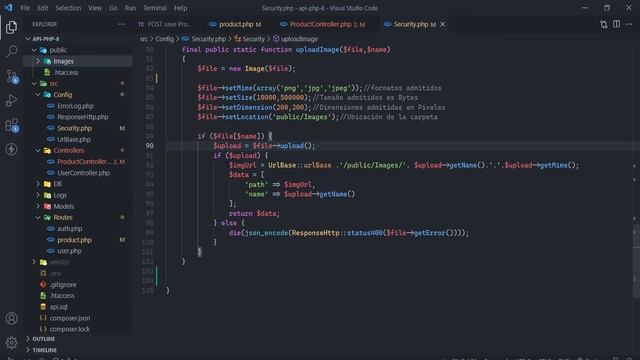Open the Thunder Client lightning icon
This screenshot has height=360, width=640.
[11, 149]
